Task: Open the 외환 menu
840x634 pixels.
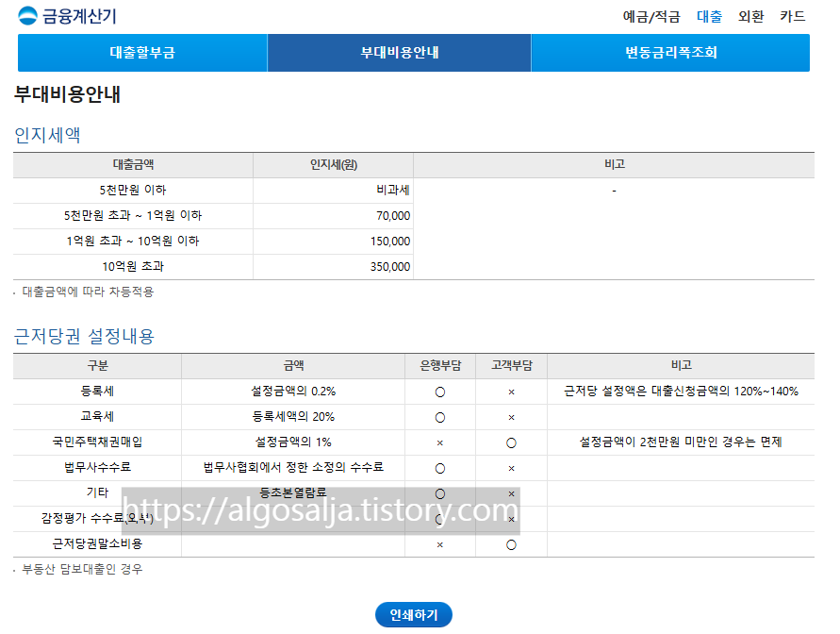Action: point(749,16)
